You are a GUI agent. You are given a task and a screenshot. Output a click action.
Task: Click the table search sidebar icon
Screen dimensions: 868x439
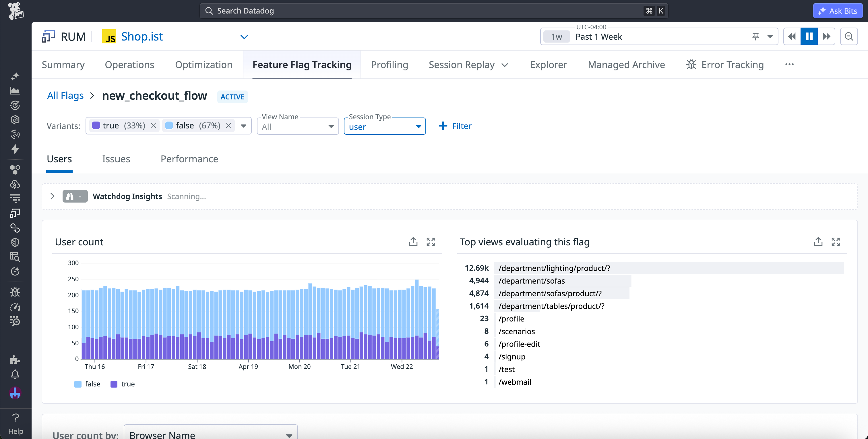(15, 257)
